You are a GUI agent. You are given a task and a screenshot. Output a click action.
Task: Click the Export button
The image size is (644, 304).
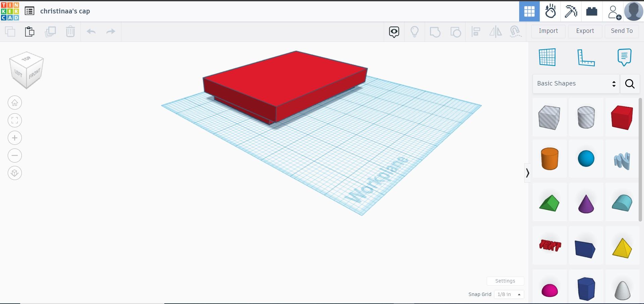[x=585, y=31]
